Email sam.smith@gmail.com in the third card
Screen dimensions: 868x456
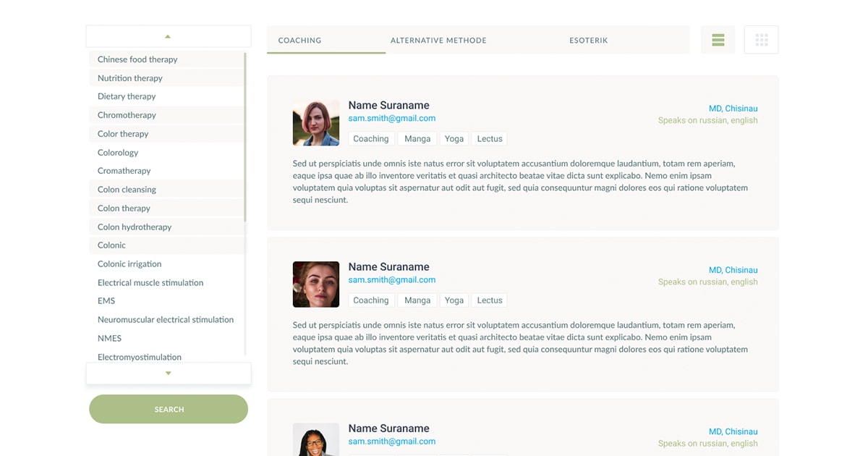[392, 442]
